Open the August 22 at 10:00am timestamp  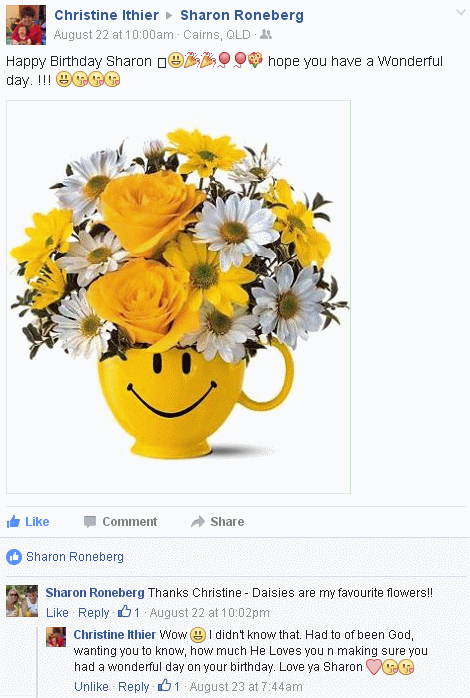(x=113, y=35)
